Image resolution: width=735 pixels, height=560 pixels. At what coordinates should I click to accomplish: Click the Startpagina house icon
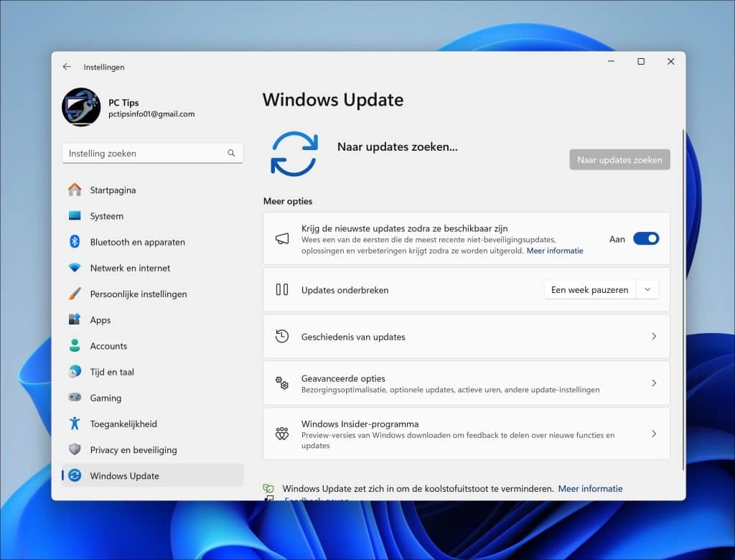click(x=75, y=190)
